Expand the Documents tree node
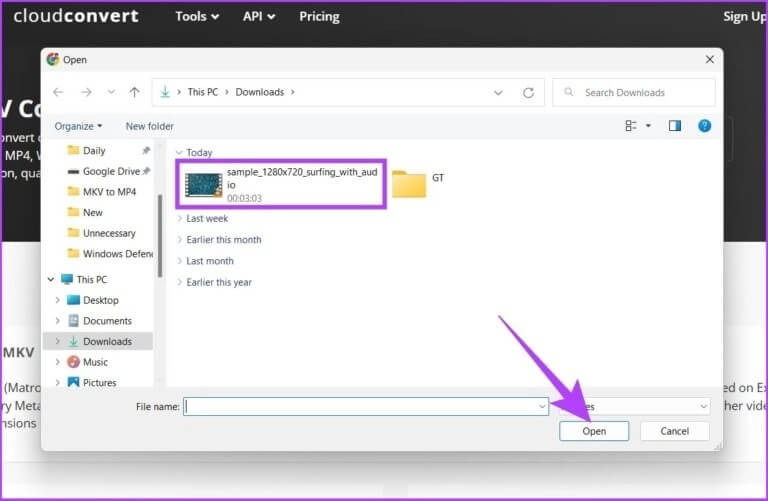This screenshot has width=768, height=501. 58,321
